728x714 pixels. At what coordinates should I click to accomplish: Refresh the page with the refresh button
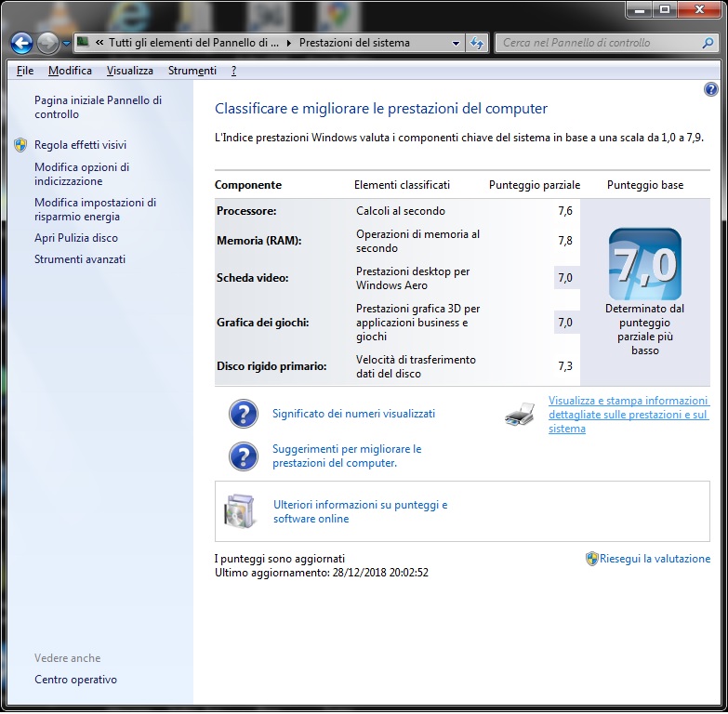click(477, 43)
